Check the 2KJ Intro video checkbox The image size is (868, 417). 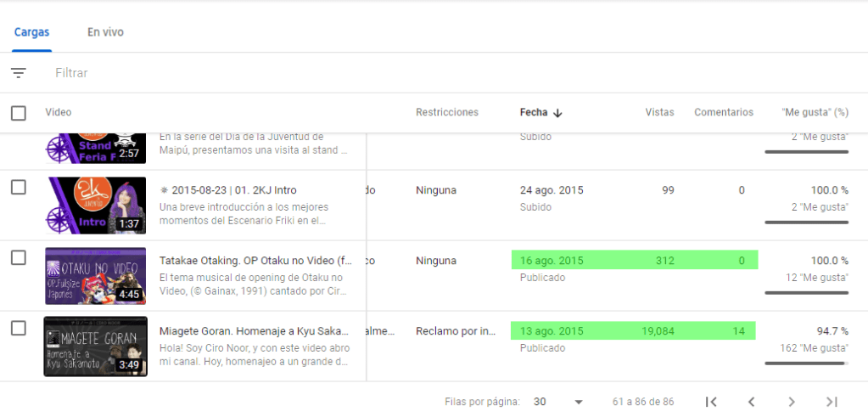[x=19, y=188]
